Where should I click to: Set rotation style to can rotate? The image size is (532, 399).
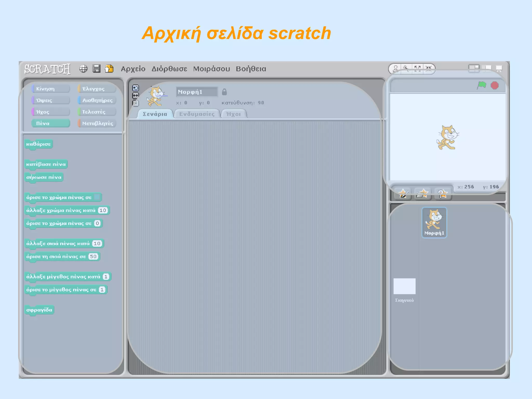pyautogui.click(x=136, y=88)
